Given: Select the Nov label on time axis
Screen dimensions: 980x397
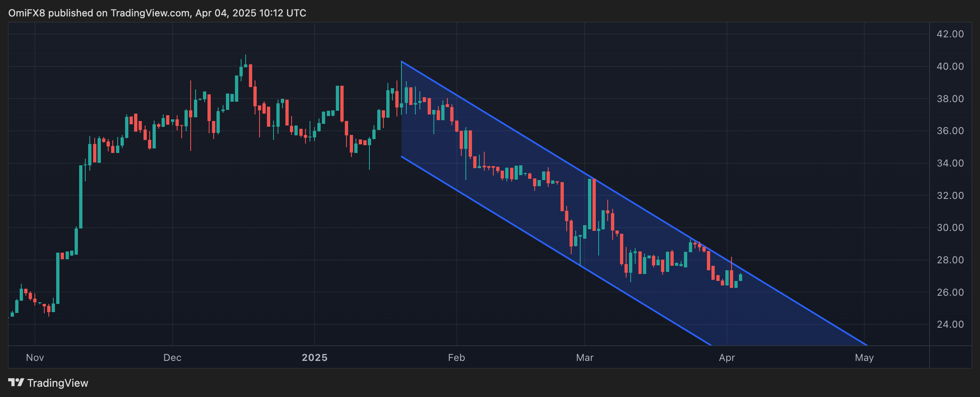Looking at the screenshot, I should point(35,358).
